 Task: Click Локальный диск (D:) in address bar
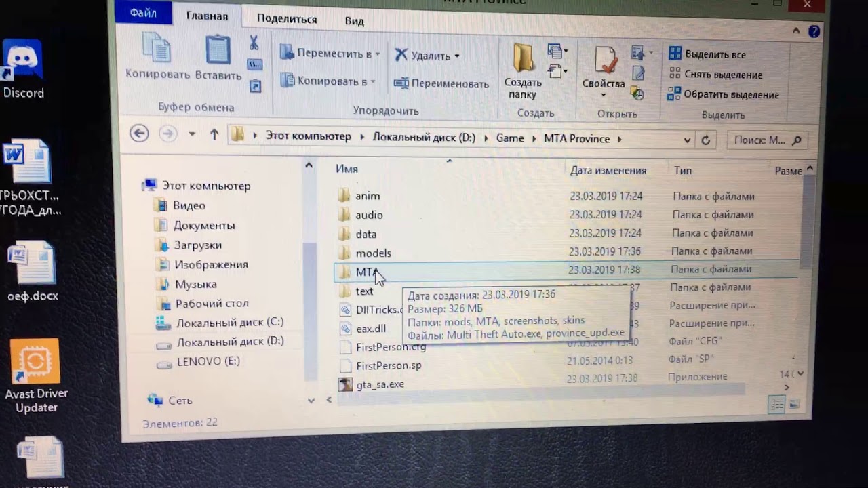click(x=424, y=137)
